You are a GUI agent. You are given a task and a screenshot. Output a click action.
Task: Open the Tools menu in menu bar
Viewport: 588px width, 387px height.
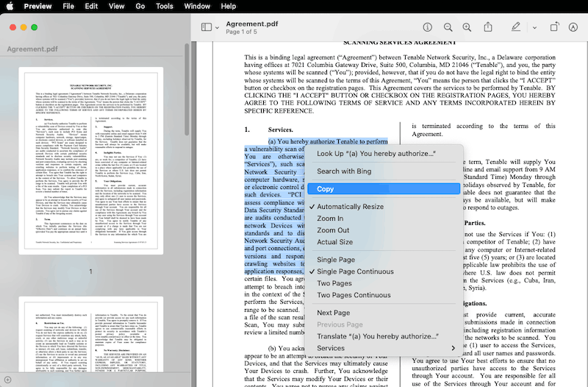coord(165,6)
